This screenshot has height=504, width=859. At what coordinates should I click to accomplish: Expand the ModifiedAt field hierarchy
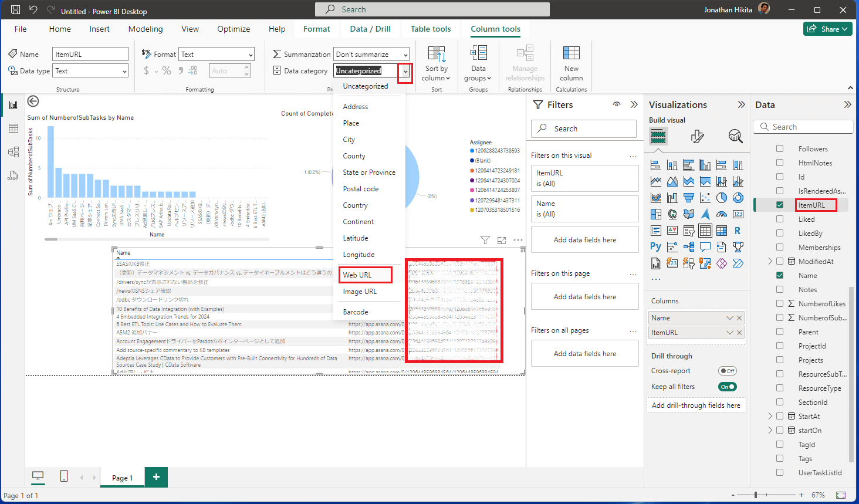pos(770,261)
